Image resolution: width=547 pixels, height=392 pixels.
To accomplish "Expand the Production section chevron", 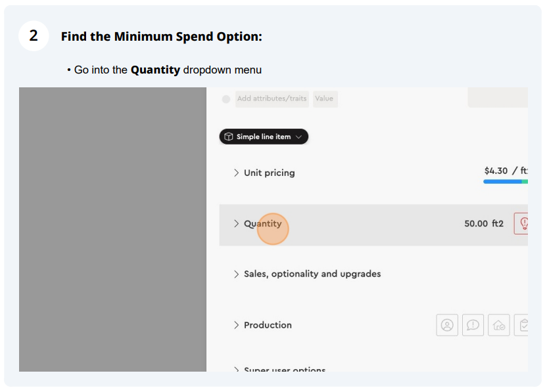I will (x=236, y=325).
